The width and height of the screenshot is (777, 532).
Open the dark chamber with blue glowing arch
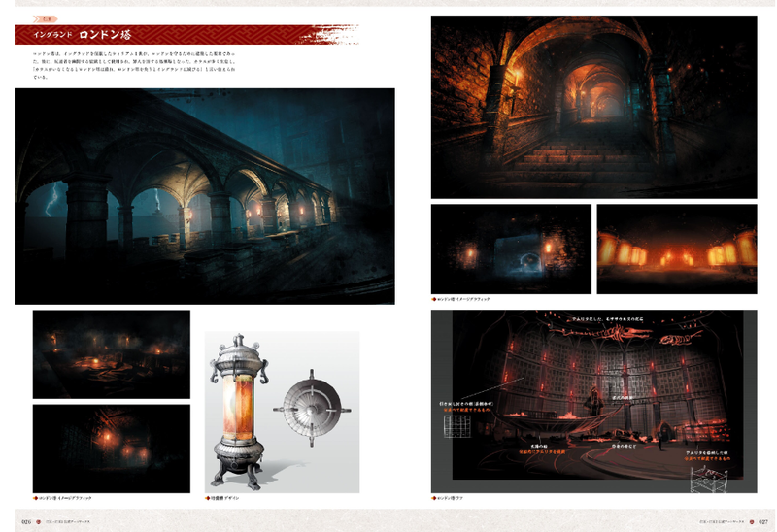pos(511,249)
